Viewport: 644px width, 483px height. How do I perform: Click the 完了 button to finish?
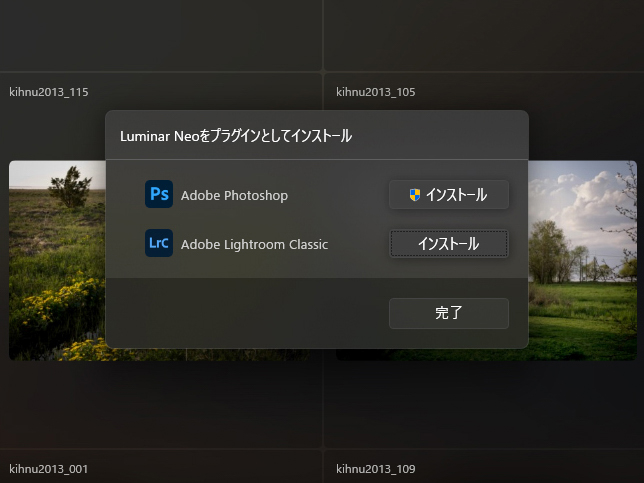click(x=449, y=313)
